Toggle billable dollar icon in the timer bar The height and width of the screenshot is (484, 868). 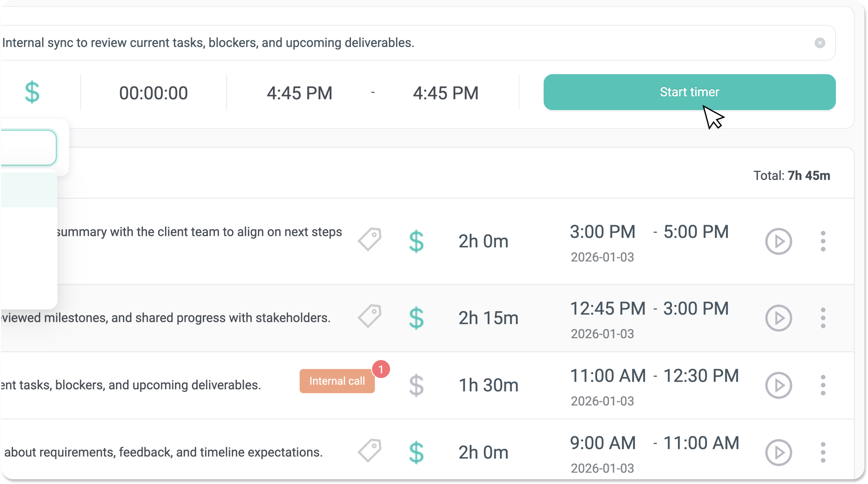[x=32, y=92]
